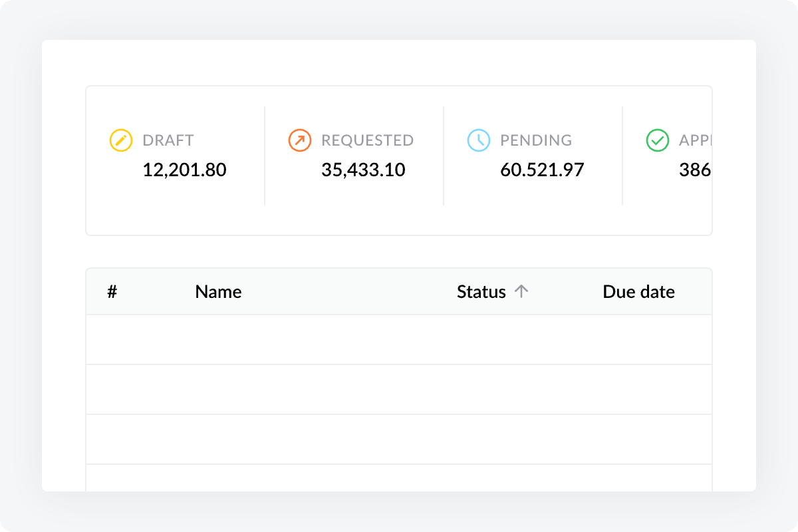Select the REQUESTED status label
This screenshot has width=798, height=532.
(x=367, y=140)
